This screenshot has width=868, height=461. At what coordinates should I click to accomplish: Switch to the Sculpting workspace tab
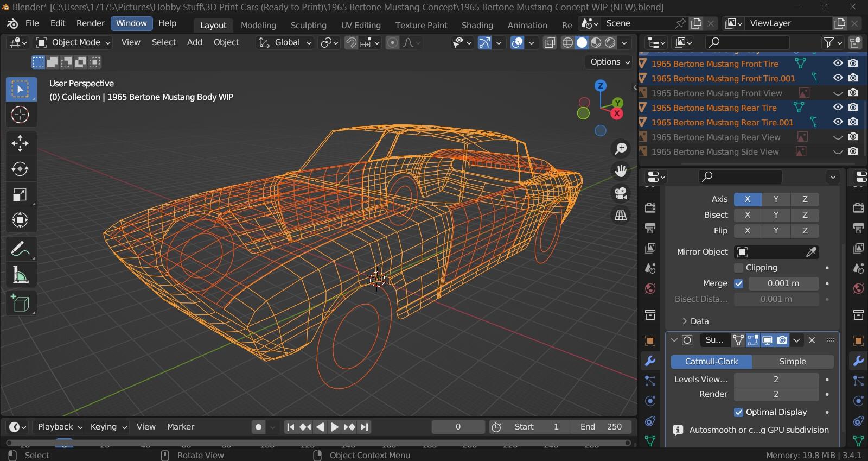308,25
